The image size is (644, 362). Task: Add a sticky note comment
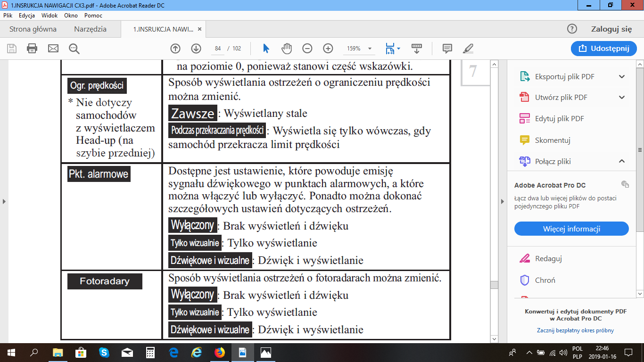pyautogui.click(x=447, y=49)
